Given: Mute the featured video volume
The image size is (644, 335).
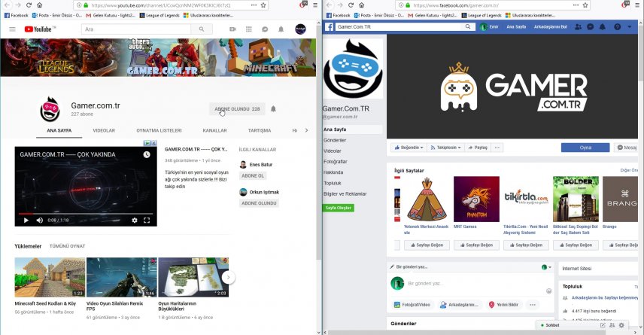Looking at the screenshot, I should click(x=39, y=221).
